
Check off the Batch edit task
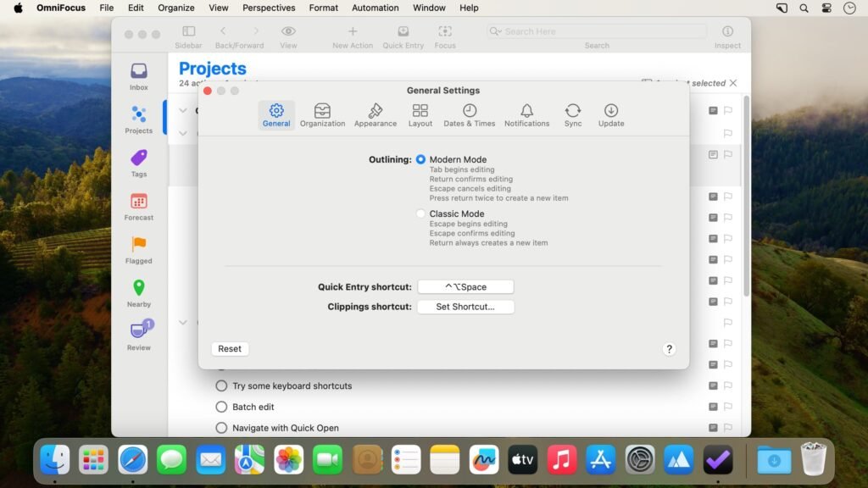point(221,406)
